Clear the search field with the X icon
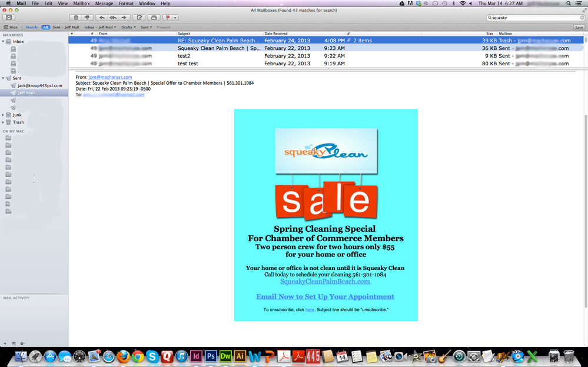 coord(582,18)
